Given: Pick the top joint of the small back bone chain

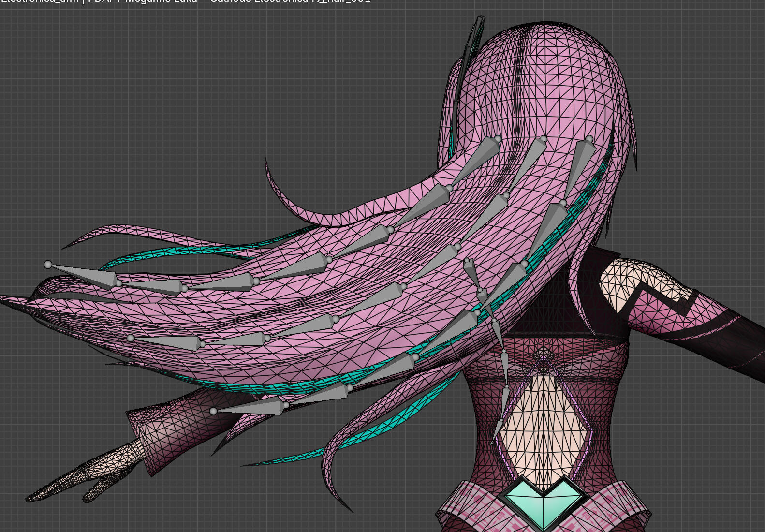Looking at the screenshot, I should click(467, 261).
